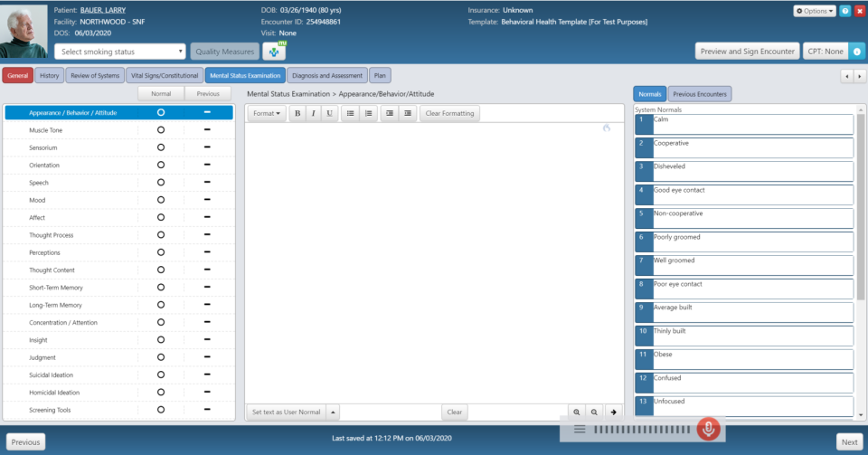Click the CPT info icon
868x455 pixels.
click(856, 52)
